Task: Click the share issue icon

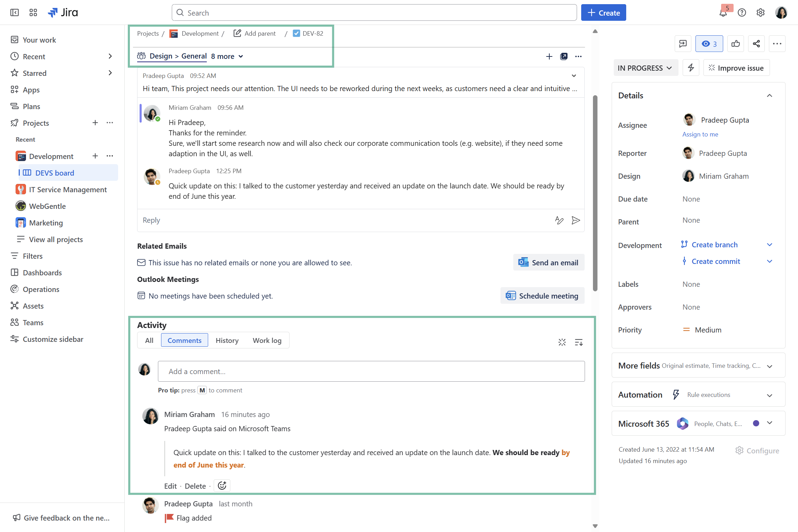Action: (756, 44)
